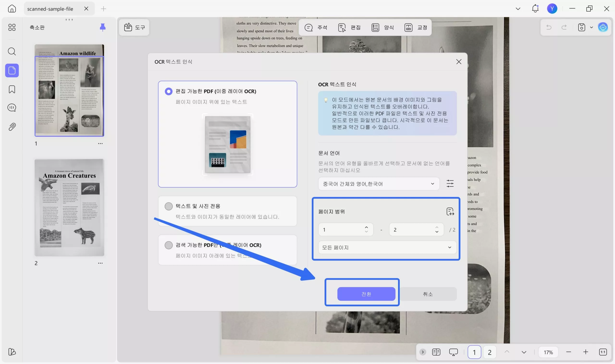Viewport: 615px width, 364px height.
Task: Open the 도구 tools menu
Action: (134, 27)
